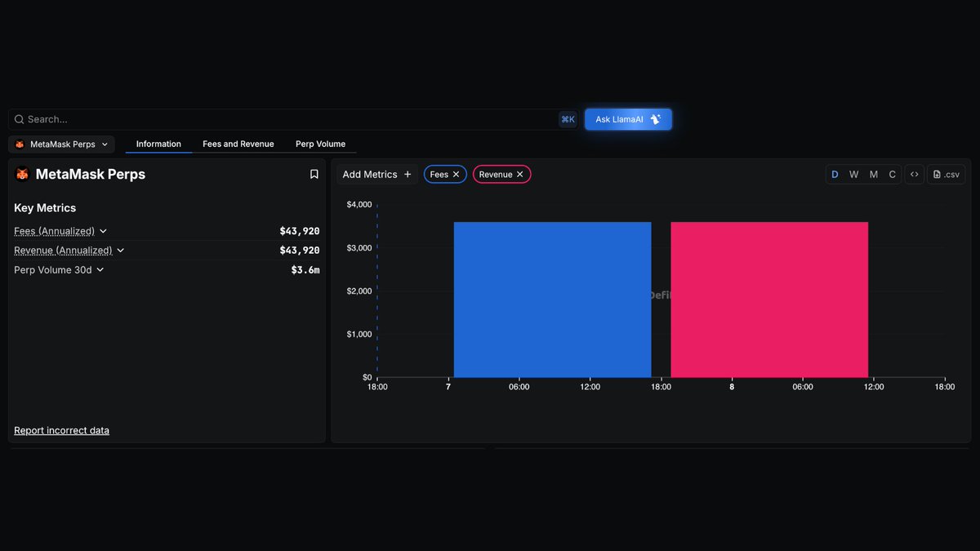Image resolution: width=980 pixels, height=551 pixels.
Task: Expand Fees (Annualized) details
Action: click(103, 231)
